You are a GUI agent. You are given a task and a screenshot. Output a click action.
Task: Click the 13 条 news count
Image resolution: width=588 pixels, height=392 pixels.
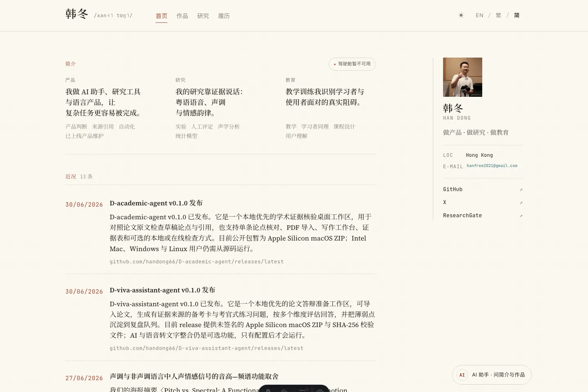coord(86,176)
